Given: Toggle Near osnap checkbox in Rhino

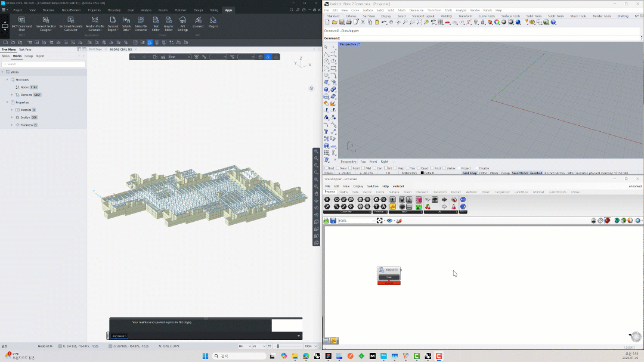Looking at the screenshot, I should point(338,168).
